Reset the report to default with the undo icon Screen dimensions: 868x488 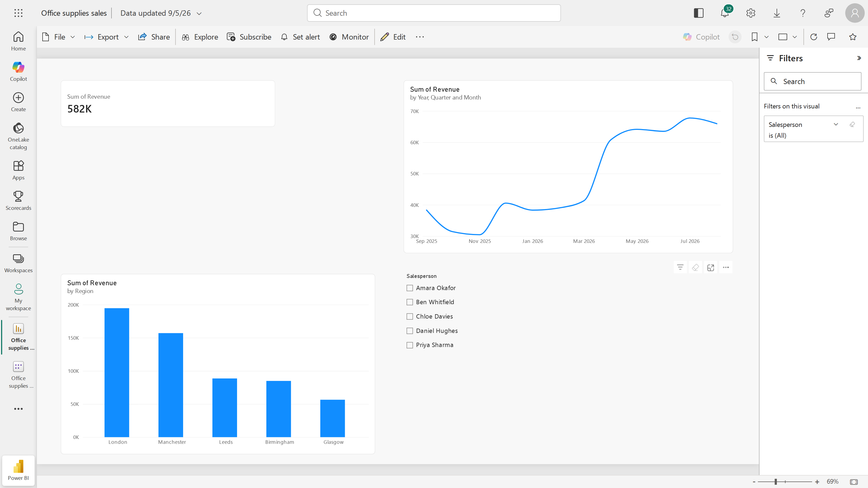(x=735, y=37)
